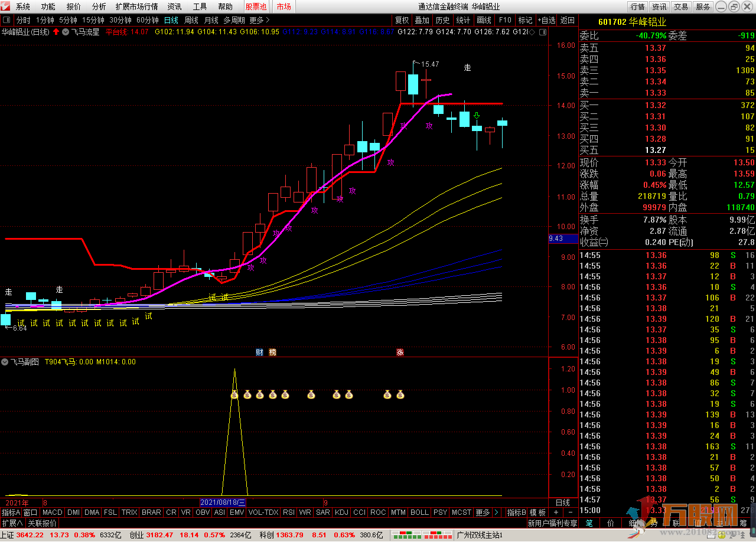
Task: Click the 统计 toolbar button
Action: tap(463, 20)
